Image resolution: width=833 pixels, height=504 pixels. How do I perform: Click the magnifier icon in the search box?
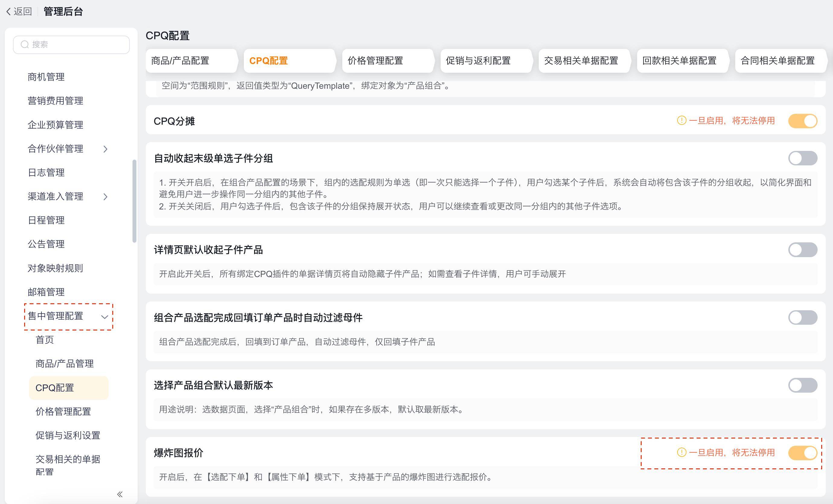click(24, 45)
